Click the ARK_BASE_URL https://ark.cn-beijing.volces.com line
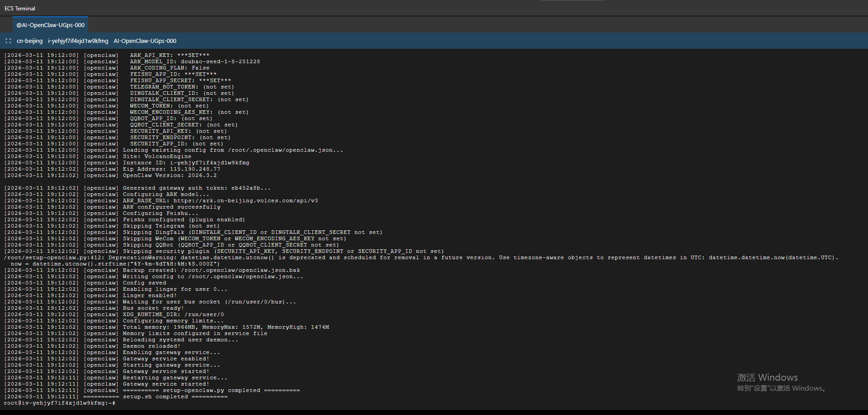Screen dimensions: 868x415 pos(161,201)
